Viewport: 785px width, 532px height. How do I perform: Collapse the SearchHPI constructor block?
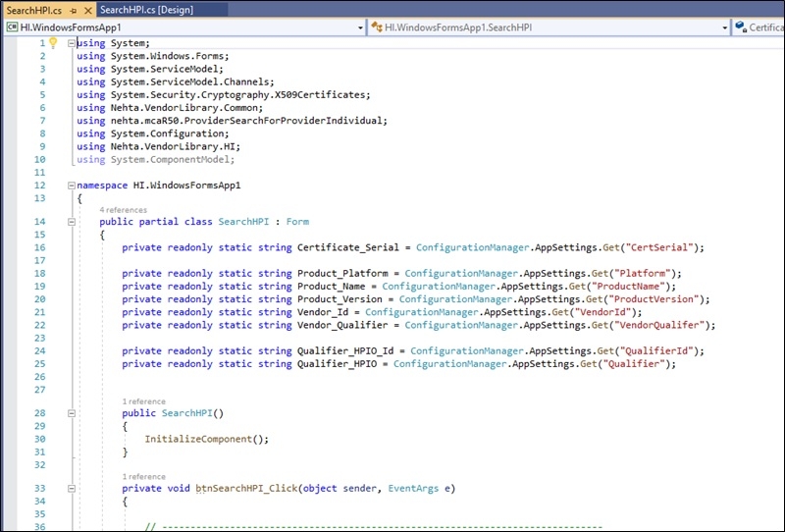coord(71,413)
